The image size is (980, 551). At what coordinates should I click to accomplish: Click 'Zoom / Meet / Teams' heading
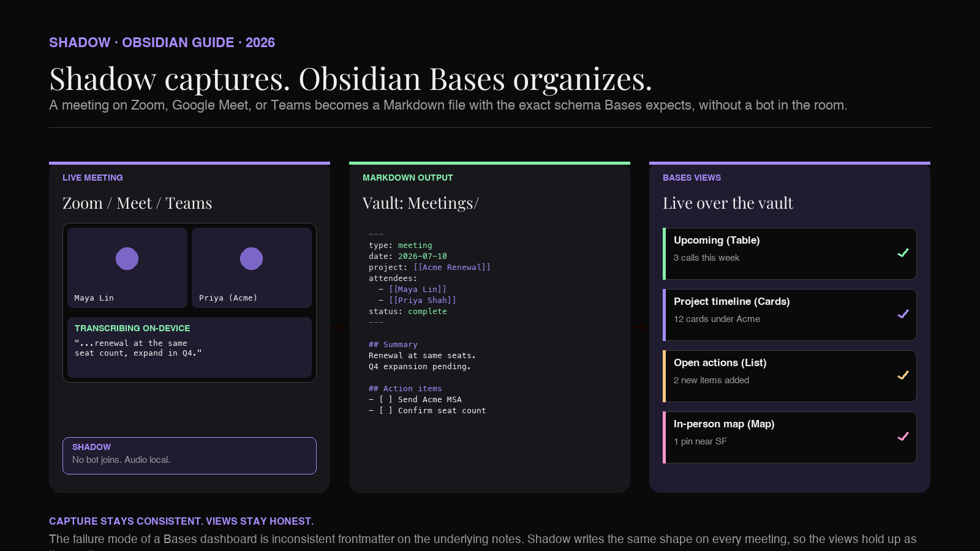137,203
